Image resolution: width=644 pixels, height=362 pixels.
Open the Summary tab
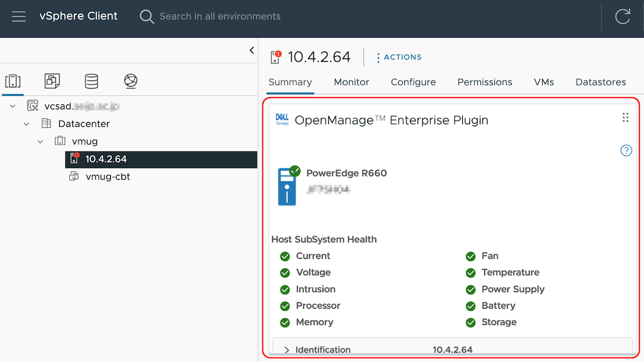coord(291,82)
